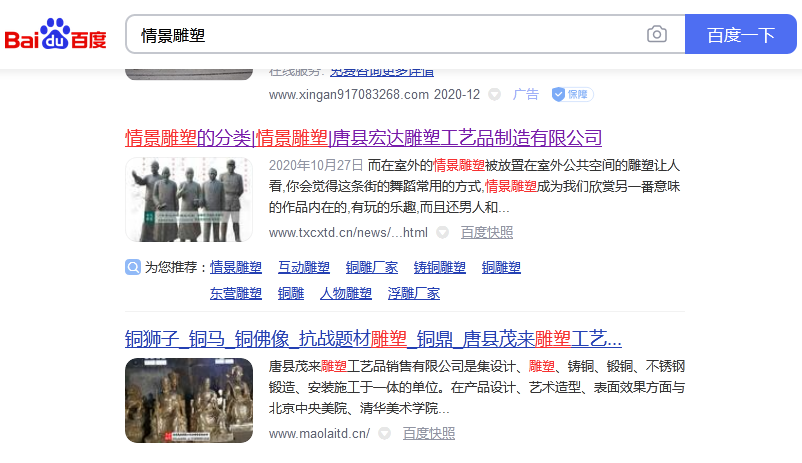Select recommended term 情景雕塑
Image resolution: width=802 pixels, height=463 pixels.
click(x=236, y=267)
